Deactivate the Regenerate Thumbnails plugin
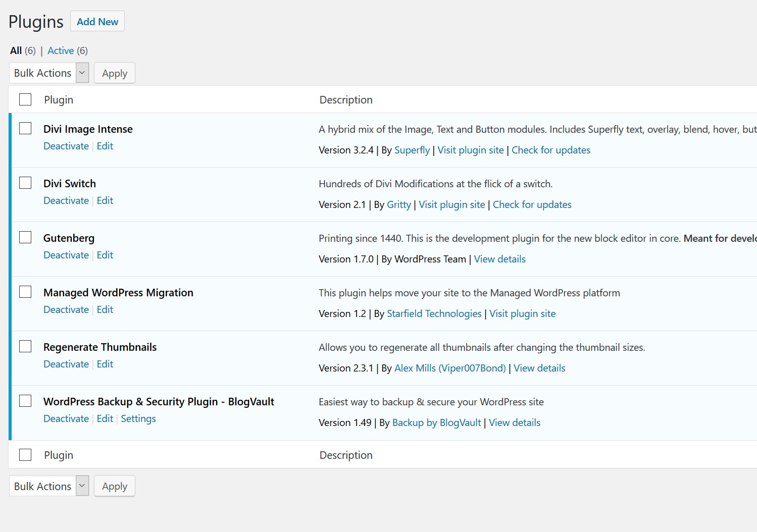This screenshot has width=757, height=532. (x=66, y=364)
